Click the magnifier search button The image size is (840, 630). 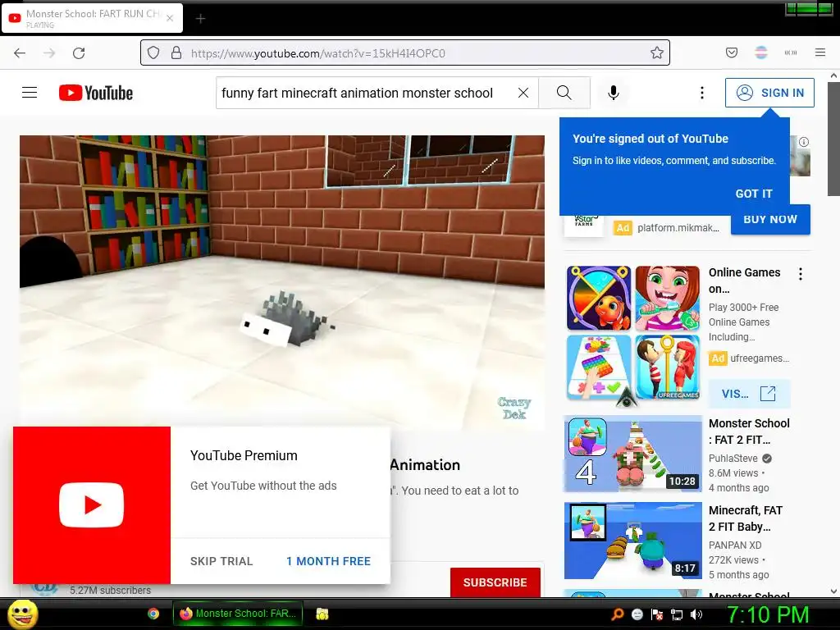coord(564,93)
